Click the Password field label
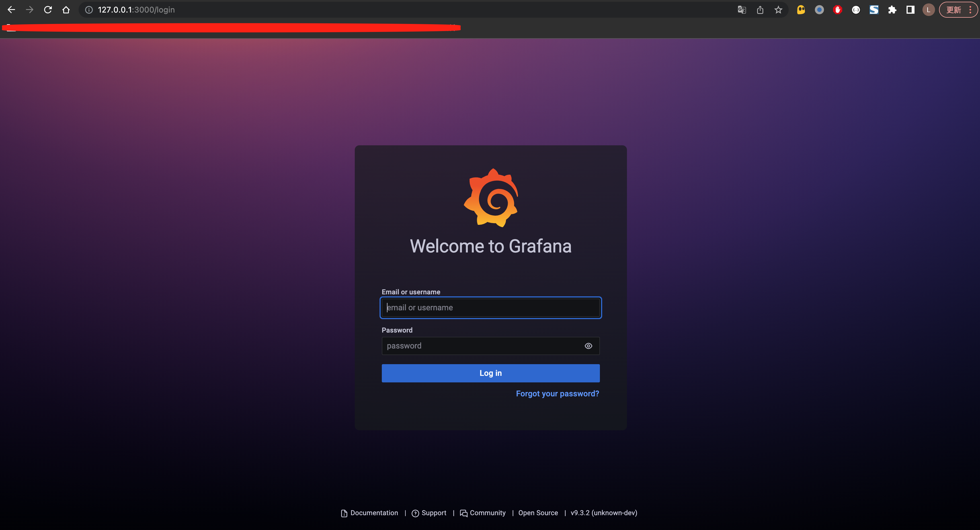 tap(397, 330)
